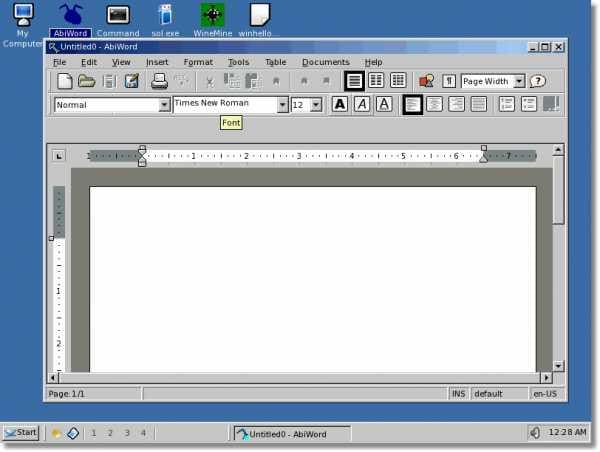The width and height of the screenshot is (600, 452).
Task: Open the Documents menu
Action: (x=326, y=62)
